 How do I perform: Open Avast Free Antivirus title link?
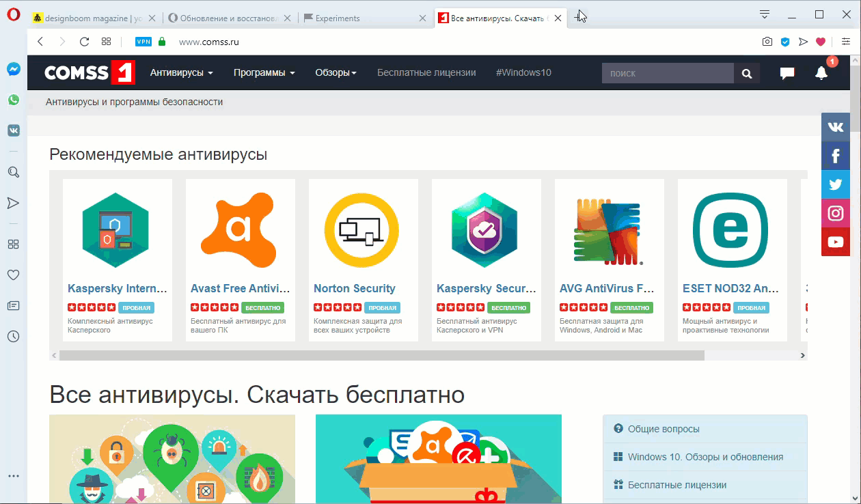[241, 288]
